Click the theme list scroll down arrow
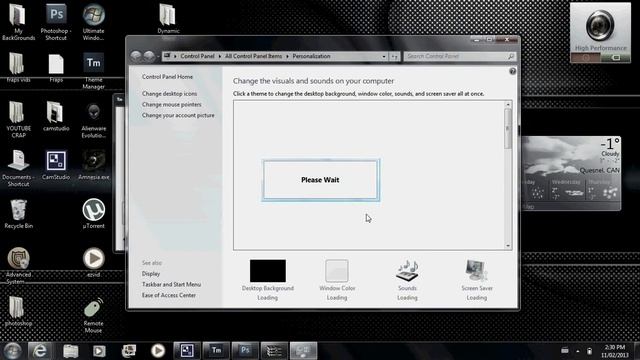The width and height of the screenshot is (640, 360). pos(508,246)
